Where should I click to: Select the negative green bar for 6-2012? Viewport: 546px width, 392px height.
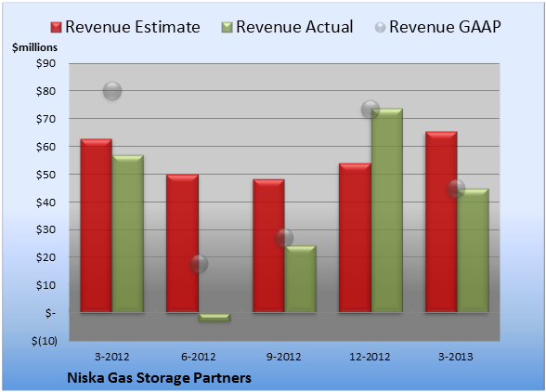pos(214,317)
